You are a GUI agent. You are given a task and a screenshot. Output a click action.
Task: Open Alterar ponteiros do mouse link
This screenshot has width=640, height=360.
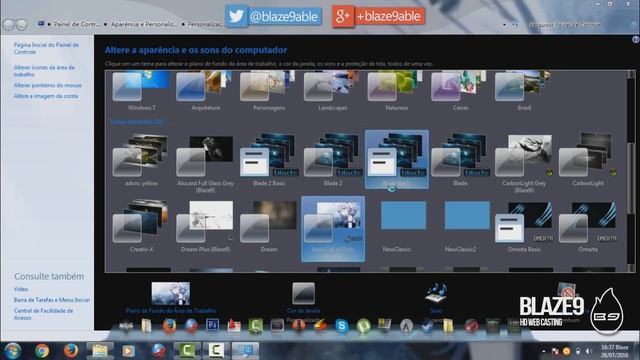pos(48,85)
